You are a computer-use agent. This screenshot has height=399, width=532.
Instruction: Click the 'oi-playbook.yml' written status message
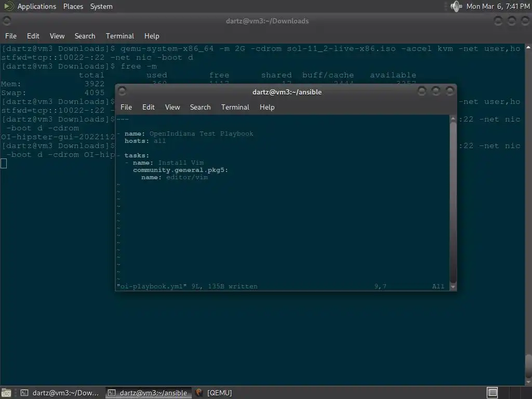(x=187, y=286)
